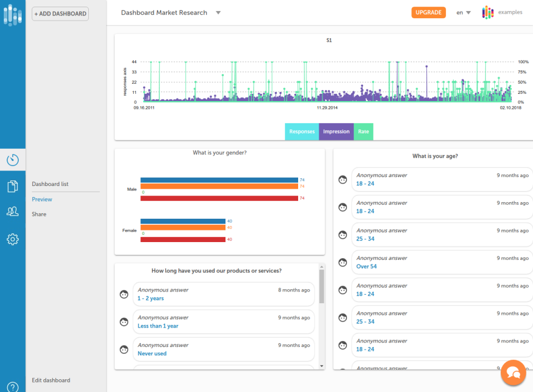Select Share in side menu
The width and height of the screenshot is (533, 392).
[39, 214]
